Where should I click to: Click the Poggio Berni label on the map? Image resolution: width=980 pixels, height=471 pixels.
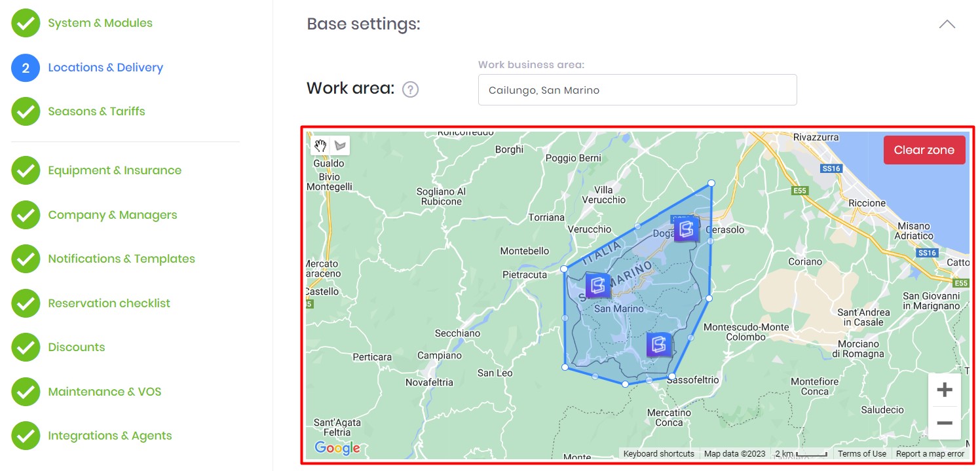[573, 158]
